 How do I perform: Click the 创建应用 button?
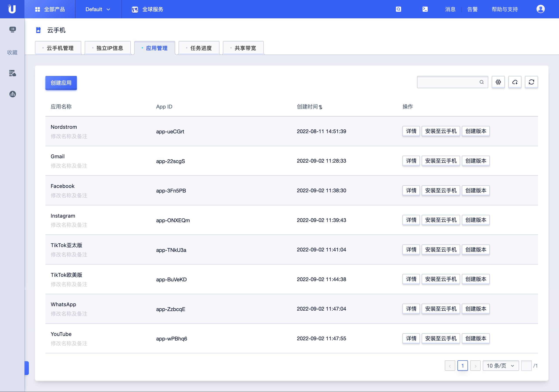coord(61,83)
